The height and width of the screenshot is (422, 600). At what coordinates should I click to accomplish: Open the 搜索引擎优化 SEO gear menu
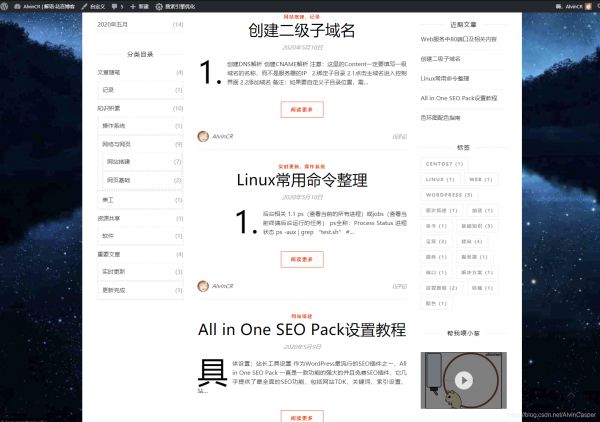tap(176, 7)
